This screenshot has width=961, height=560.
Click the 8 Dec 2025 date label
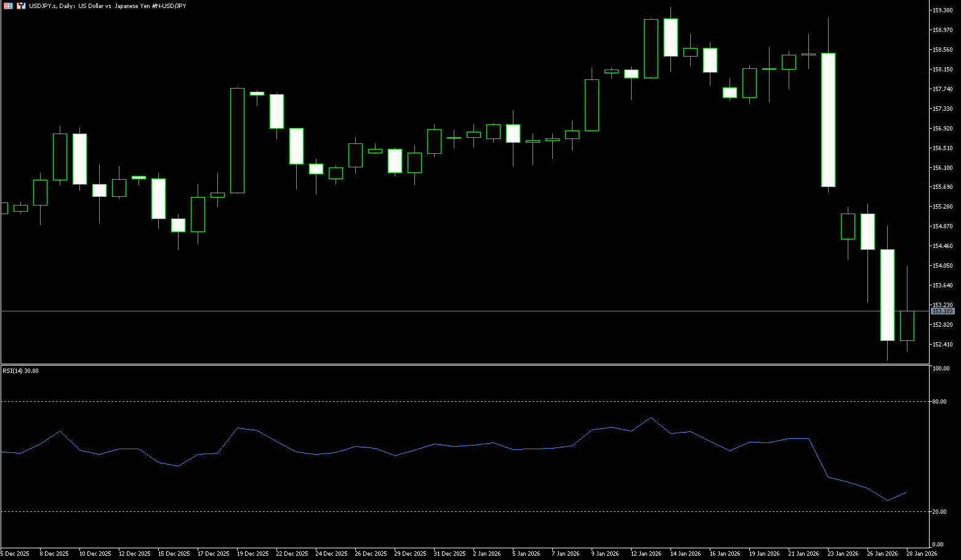54,554
